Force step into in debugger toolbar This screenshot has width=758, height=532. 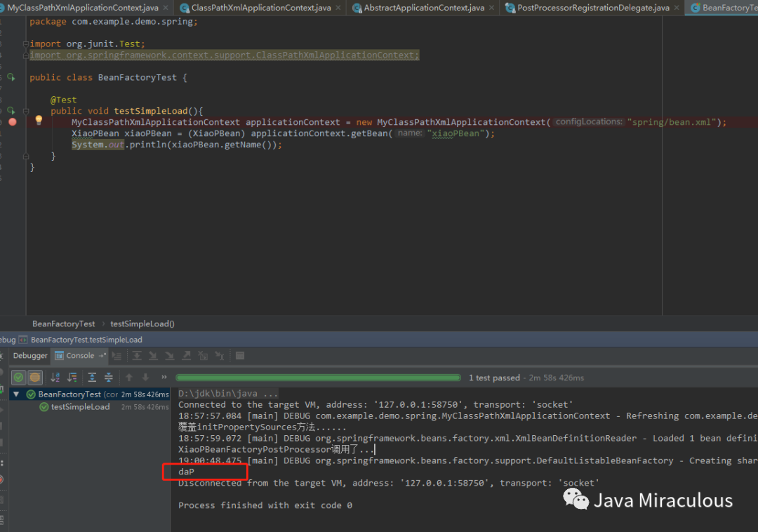(170, 356)
